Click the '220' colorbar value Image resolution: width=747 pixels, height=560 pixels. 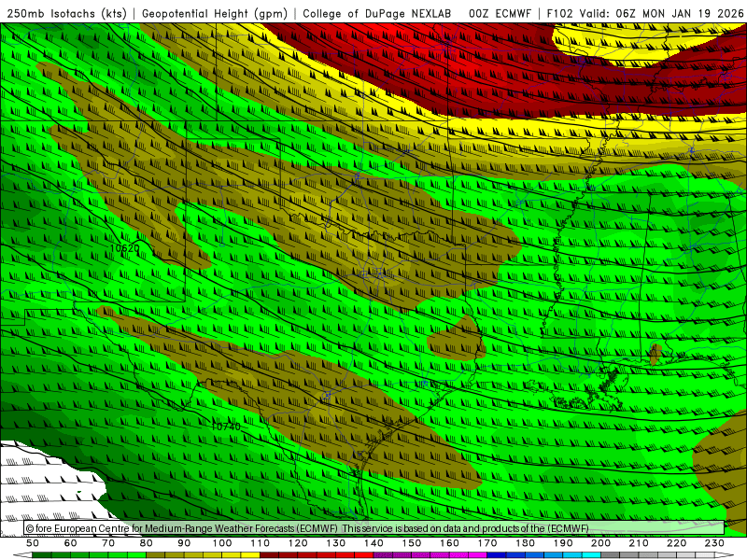pos(676,543)
